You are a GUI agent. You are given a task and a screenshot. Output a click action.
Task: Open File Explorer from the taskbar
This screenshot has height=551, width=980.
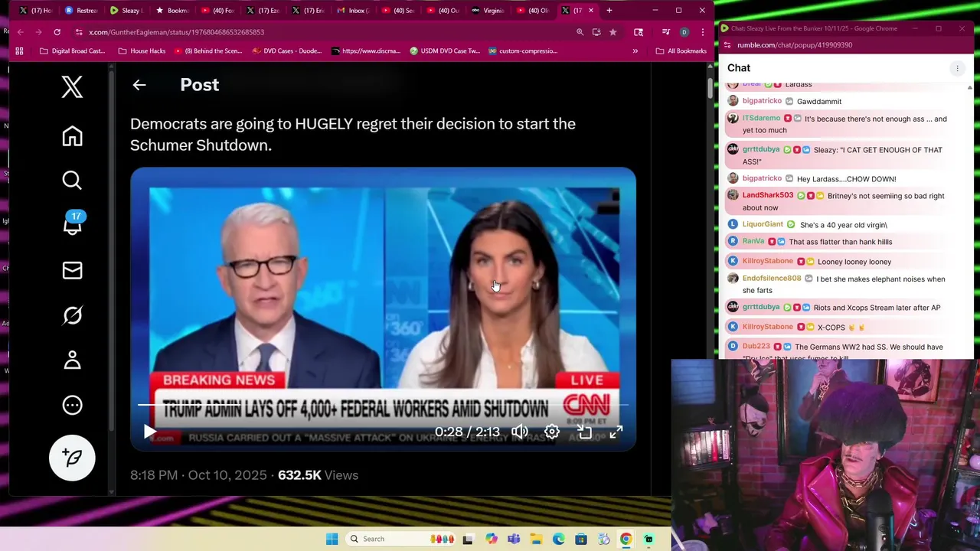pos(536,539)
